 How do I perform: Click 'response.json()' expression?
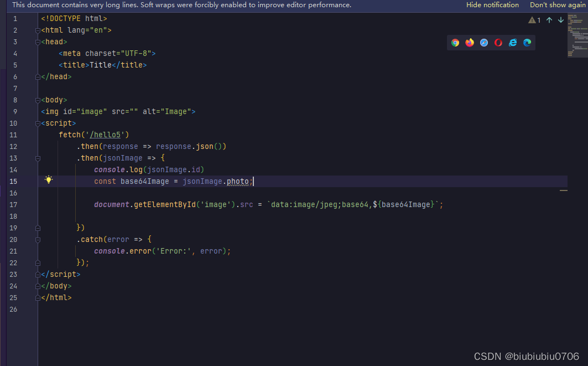click(x=191, y=146)
